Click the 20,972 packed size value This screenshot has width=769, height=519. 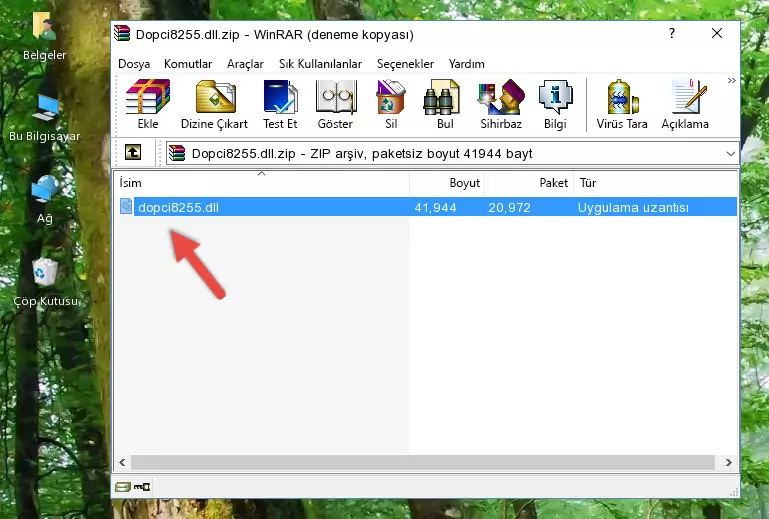coord(510,208)
